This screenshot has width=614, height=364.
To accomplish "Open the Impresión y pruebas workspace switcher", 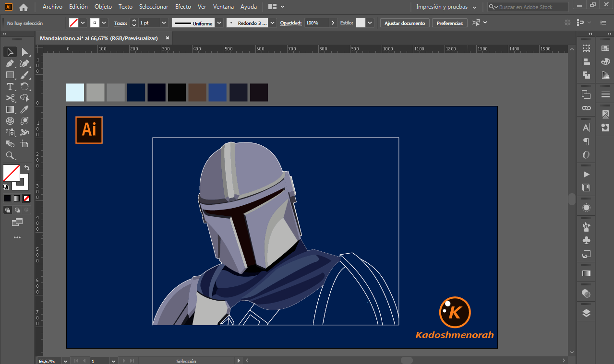I will coord(446,7).
